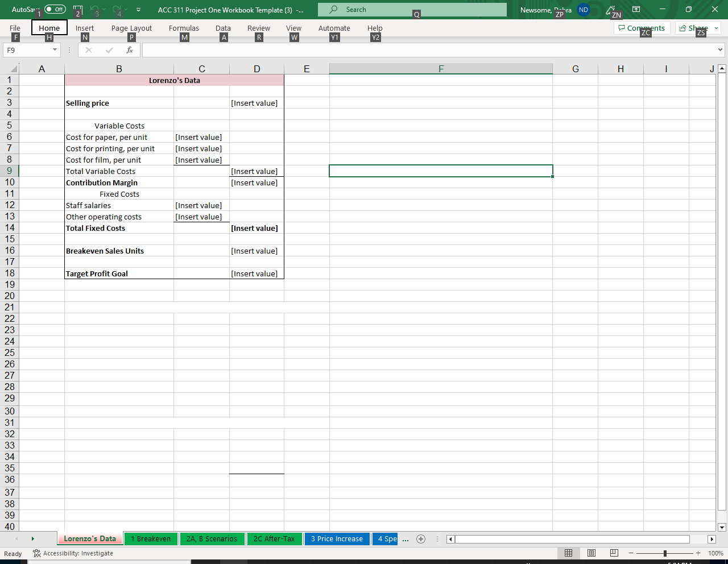This screenshot has height=564, width=728.
Task: Toggle the AutoSave switch
Action: [x=55, y=9]
